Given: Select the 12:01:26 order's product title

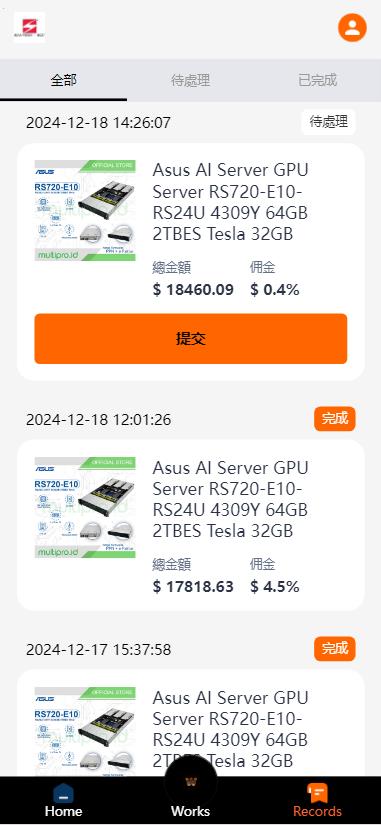Looking at the screenshot, I should click(x=230, y=499).
